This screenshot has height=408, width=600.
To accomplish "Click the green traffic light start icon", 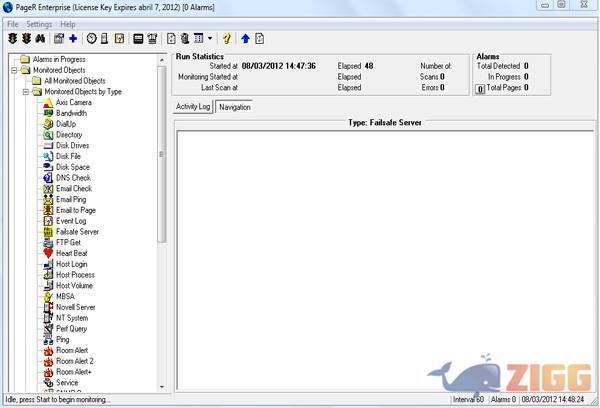I will [x=13, y=39].
